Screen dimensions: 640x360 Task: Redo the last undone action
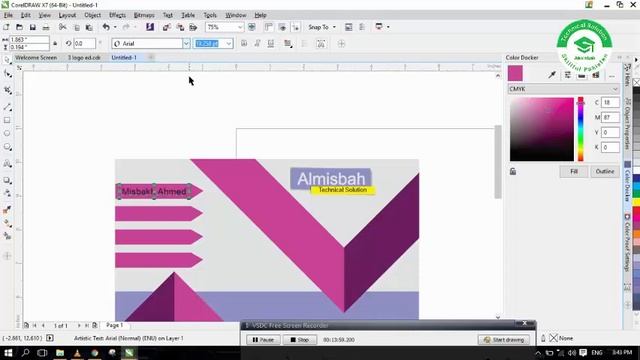(126, 27)
